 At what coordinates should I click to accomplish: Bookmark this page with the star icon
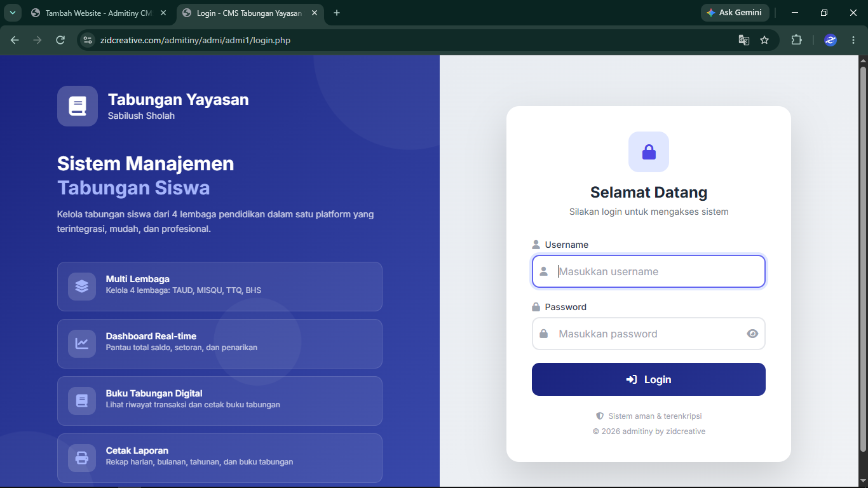click(764, 40)
